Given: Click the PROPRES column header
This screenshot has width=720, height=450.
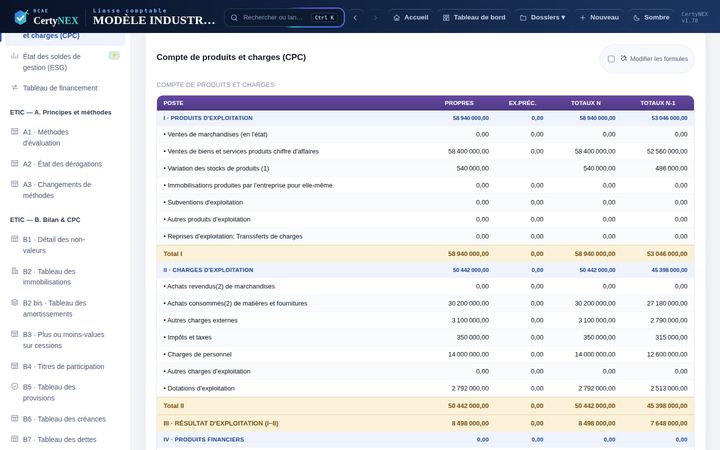Looking at the screenshot, I should point(459,103).
